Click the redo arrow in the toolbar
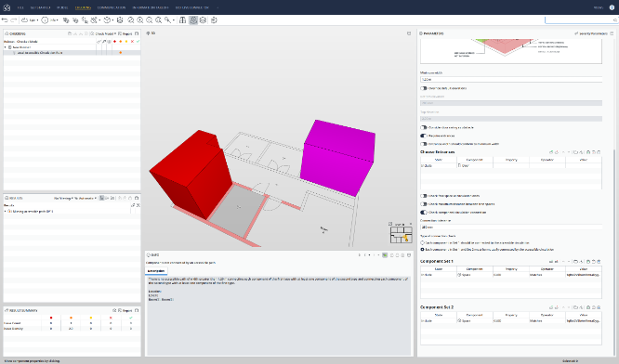619x364 pixels. [13, 20]
